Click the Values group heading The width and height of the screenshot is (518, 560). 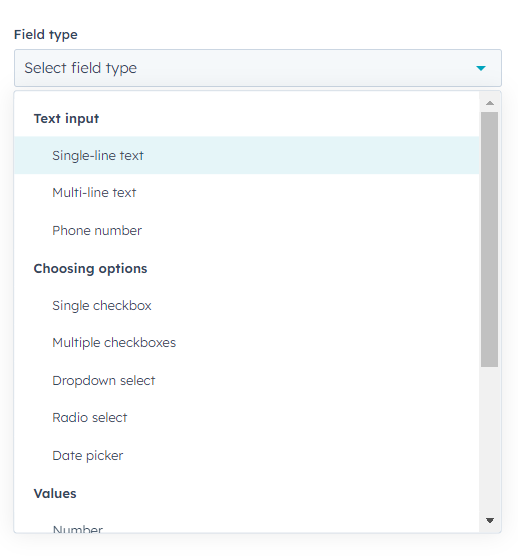click(x=55, y=494)
